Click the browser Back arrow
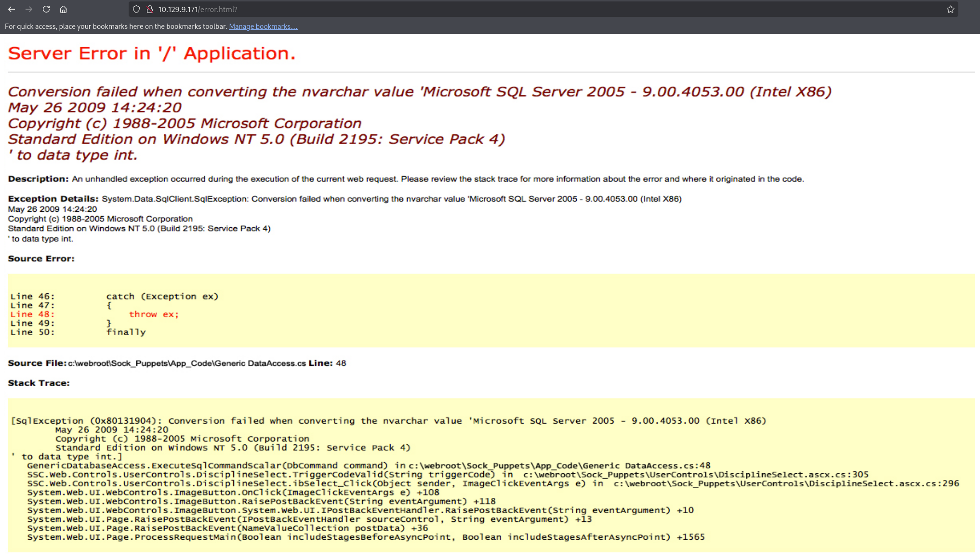The image size is (980, 558). click(12, 9)
